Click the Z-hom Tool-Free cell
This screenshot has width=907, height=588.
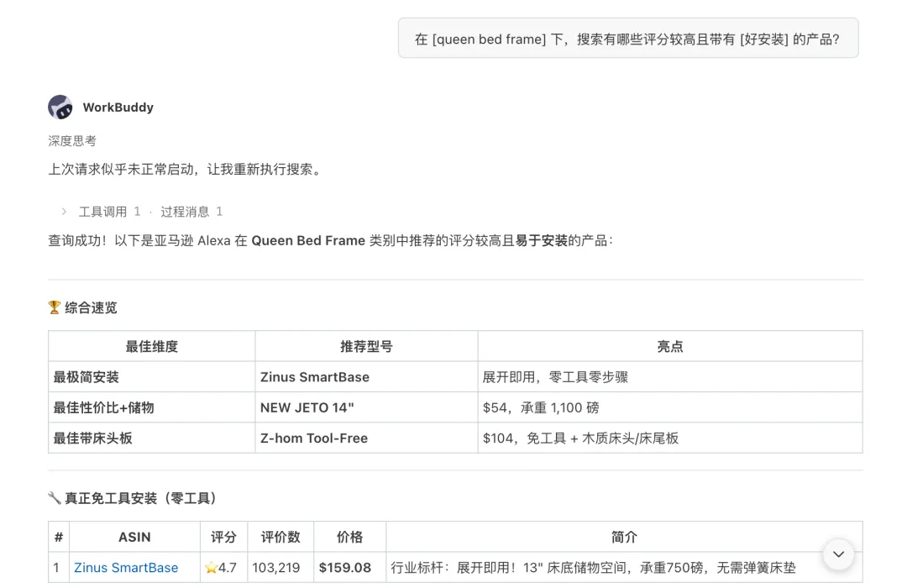tap(366, 438)
